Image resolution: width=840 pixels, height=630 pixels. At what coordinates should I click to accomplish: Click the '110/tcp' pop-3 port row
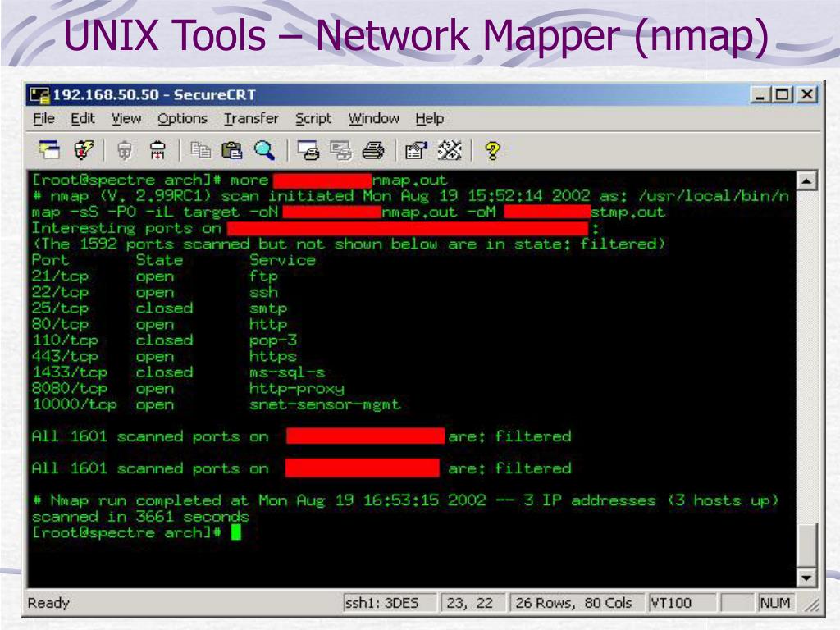164,340
